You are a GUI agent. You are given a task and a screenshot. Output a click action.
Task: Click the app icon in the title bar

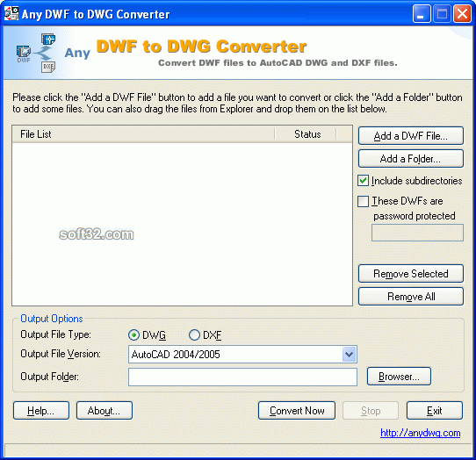pos(11,14)
